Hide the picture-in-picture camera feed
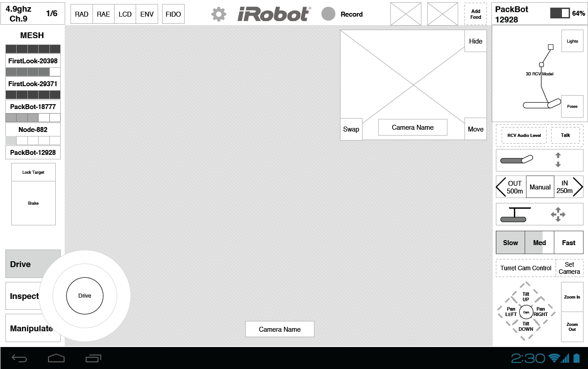The width and height of the screenshot is (588, 369). click(x=476, y=41)
